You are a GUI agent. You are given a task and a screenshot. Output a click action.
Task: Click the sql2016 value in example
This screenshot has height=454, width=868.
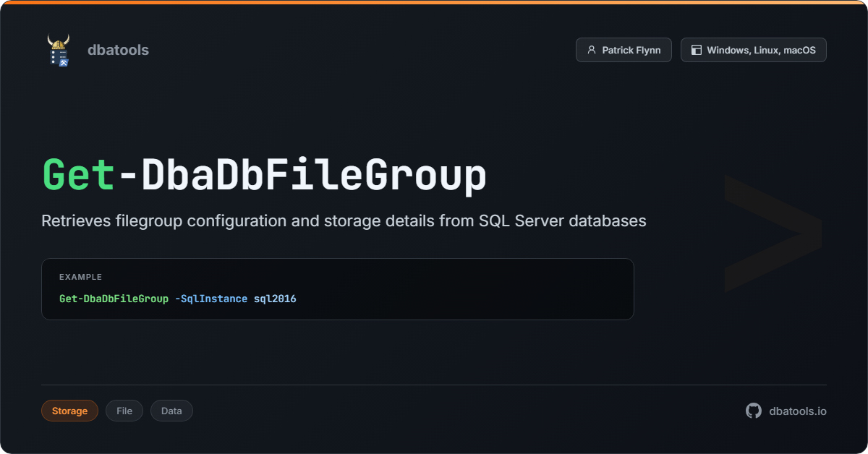coord(275,299)
